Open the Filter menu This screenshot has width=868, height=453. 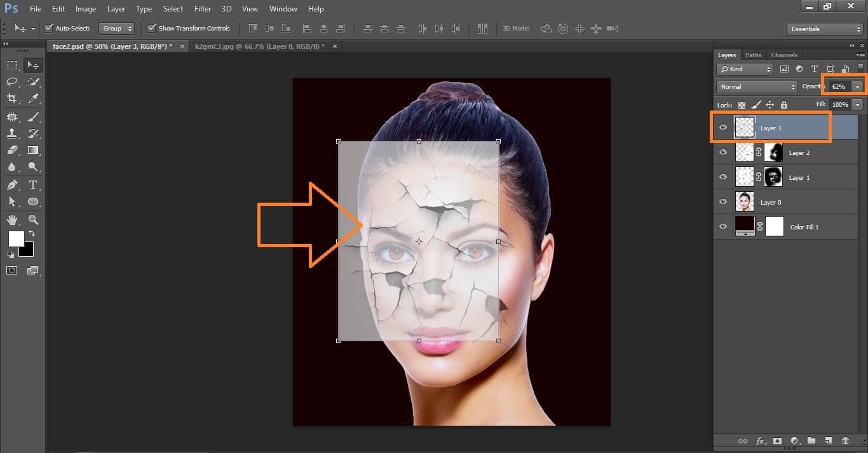click(x=203, y=9)
